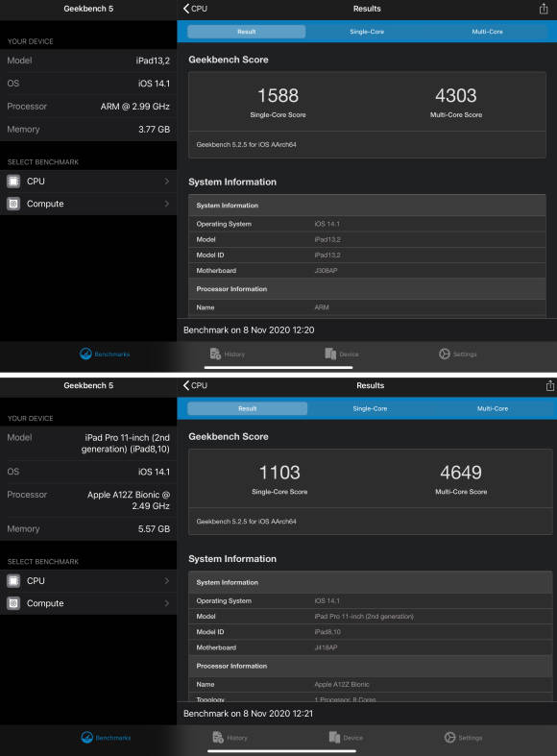Image resolution: width=557 pixels, height=756 pixels.
Task: Switch to Multi-Core tab in bottom screenshot
Action: tap(493, 409)
